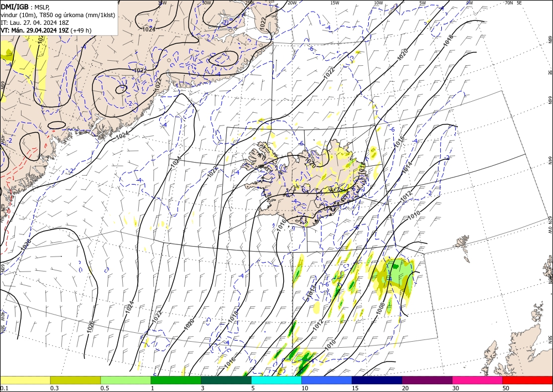Pick the blue 10–15 legend segment
This screenshot has height=392, width=553.
327,380
